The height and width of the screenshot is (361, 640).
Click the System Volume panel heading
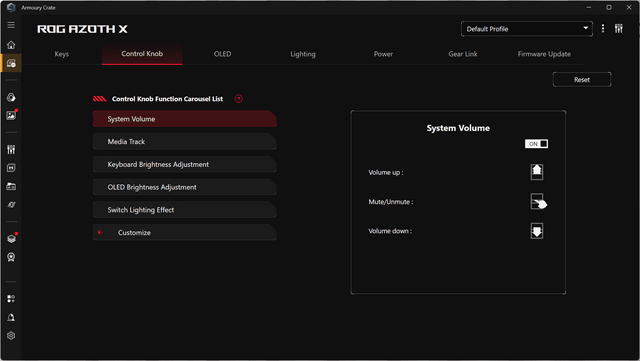[458, 128]
